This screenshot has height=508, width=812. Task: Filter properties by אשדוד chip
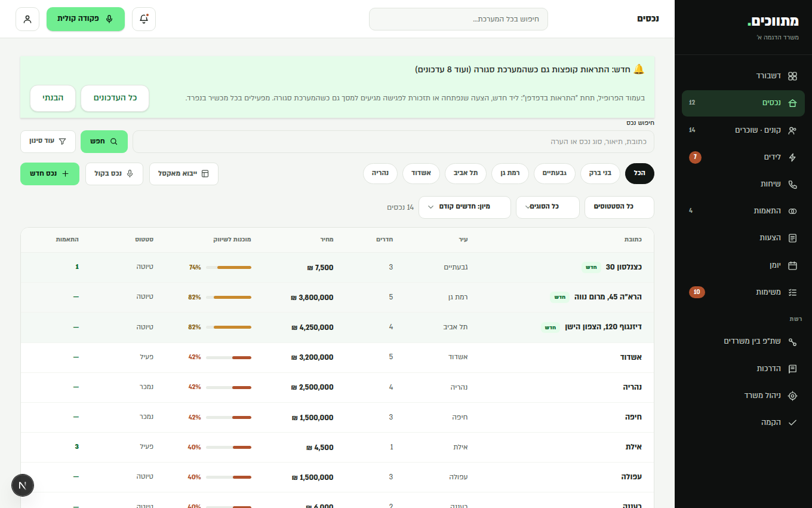422,173
